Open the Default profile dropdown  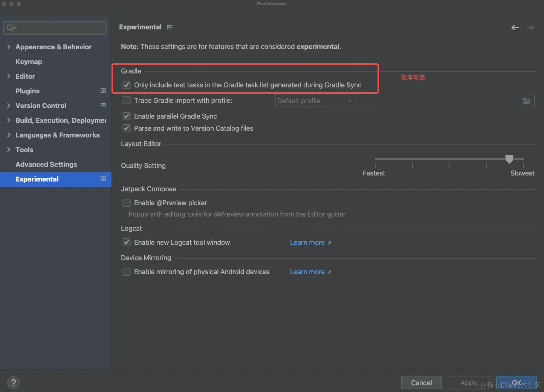point(315,101)
